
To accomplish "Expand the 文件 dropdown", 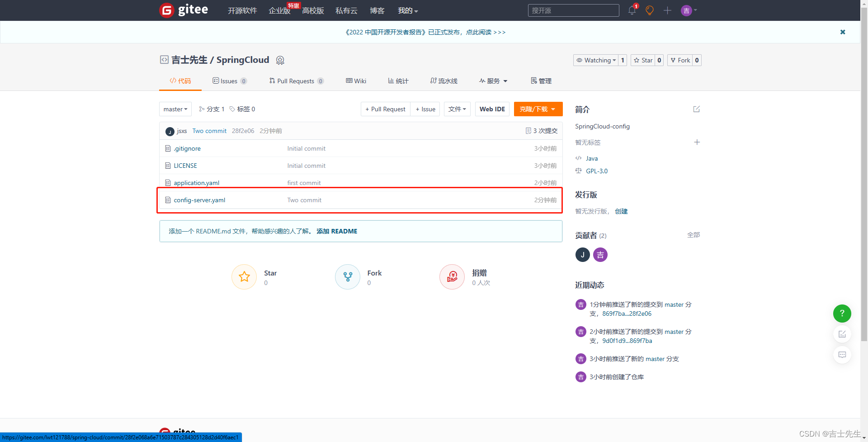I will pos(458,109).
